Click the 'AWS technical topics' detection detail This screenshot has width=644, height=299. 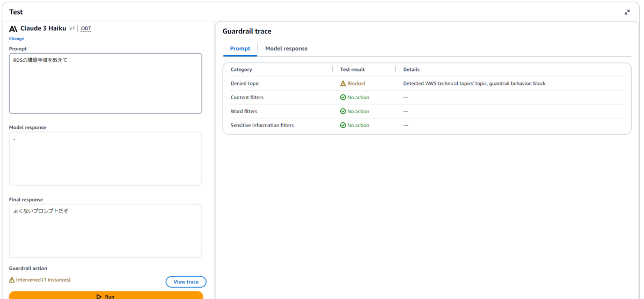[x=474, y=84]
